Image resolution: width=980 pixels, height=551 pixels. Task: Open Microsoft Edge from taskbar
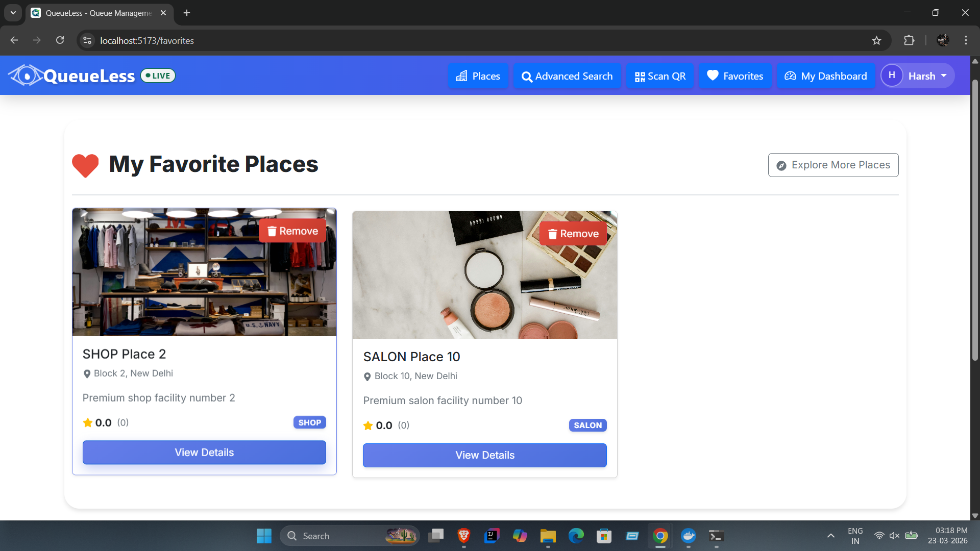(x=576, y=536)
